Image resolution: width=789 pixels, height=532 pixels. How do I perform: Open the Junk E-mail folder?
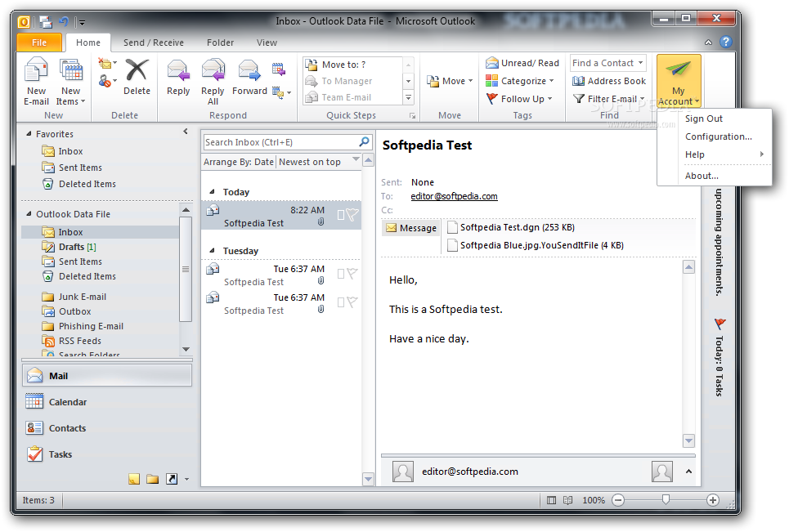(82, 297)
